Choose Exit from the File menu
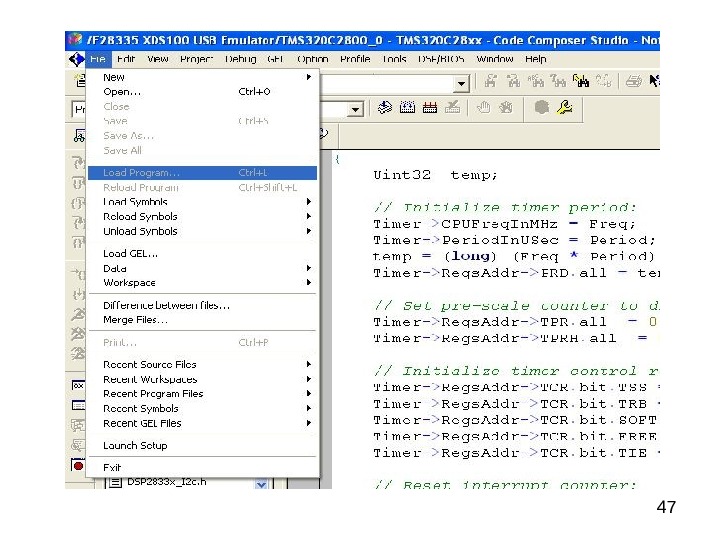 point(202,467)
